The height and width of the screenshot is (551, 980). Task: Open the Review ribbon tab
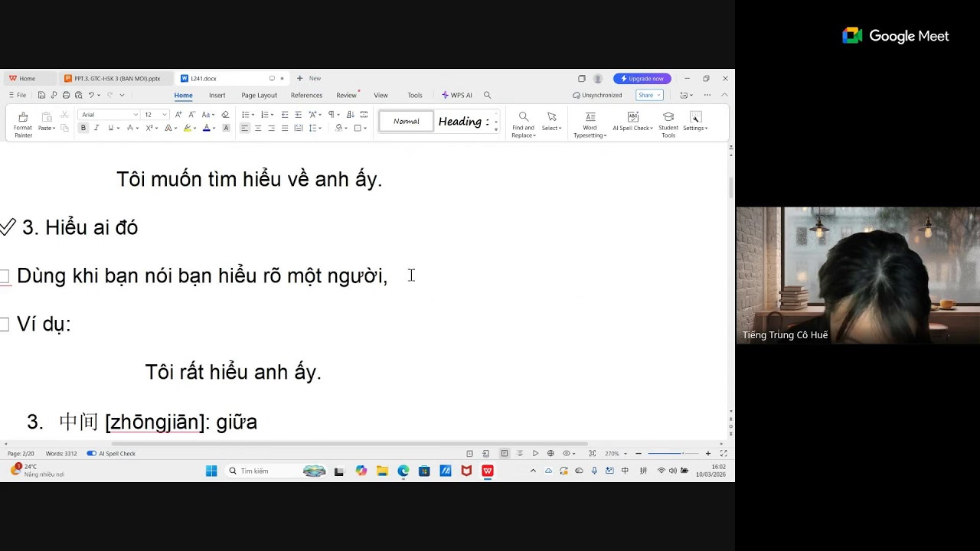(x=346, y=95)
